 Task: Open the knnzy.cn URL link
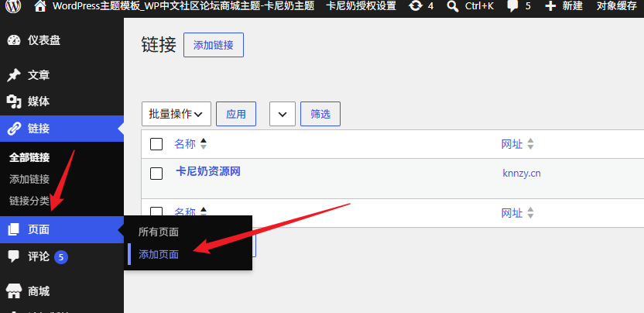coord(522,174)
